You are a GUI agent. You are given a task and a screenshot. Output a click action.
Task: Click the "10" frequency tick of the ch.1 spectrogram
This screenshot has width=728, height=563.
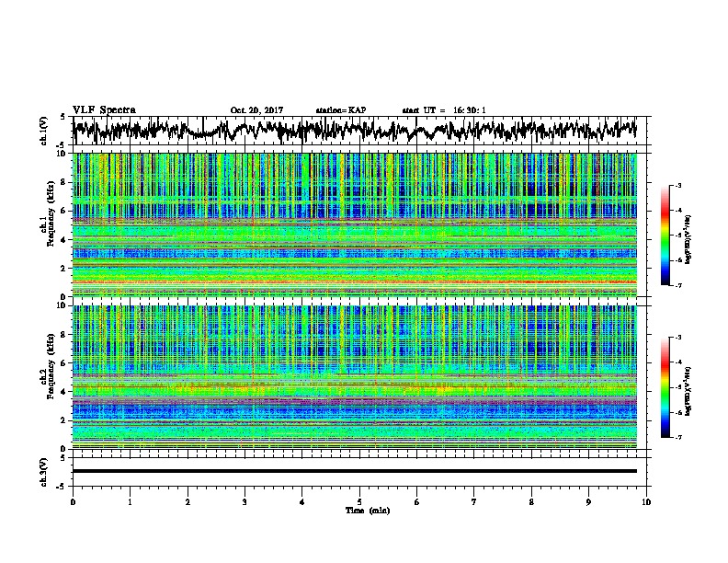point(63,154)
